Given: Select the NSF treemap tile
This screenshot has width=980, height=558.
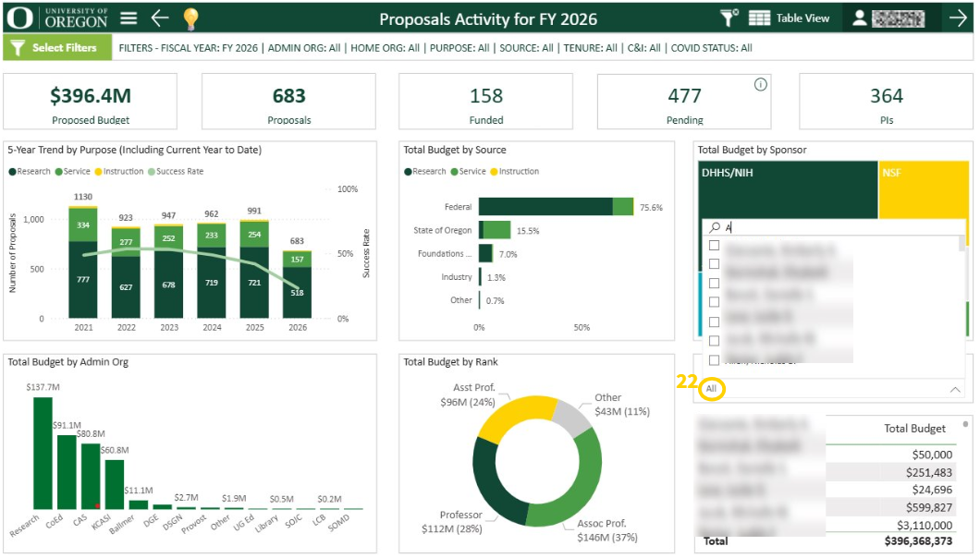Looking at the screenshot, I should click(924, 190).
